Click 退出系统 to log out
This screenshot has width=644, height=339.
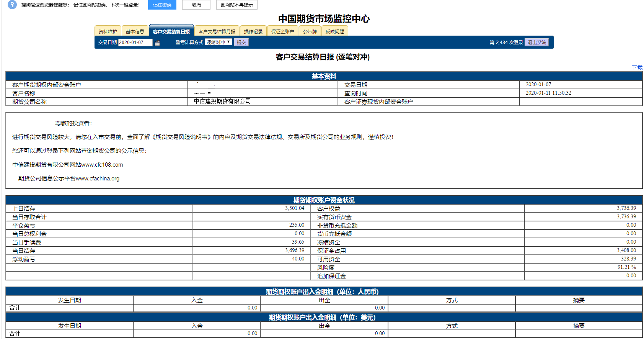click(x=536, y=43)
